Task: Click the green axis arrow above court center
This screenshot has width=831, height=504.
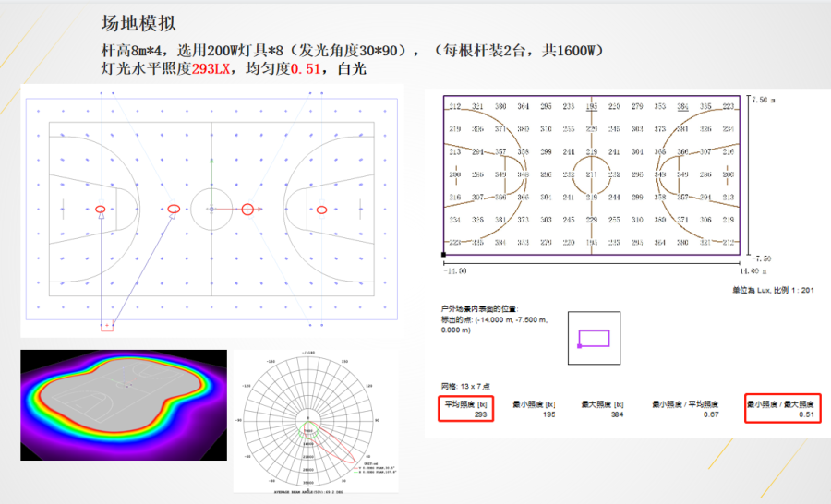Action: click(x=211, y=161)
